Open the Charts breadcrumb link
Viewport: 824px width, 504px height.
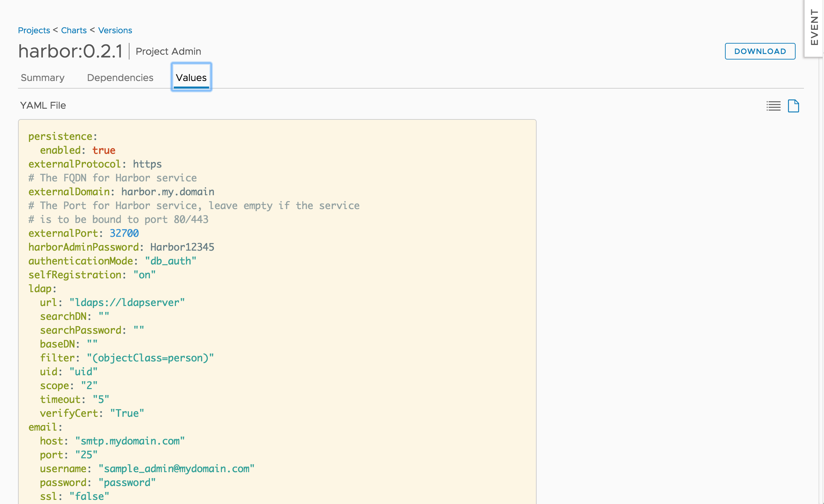tap(73, 30)
